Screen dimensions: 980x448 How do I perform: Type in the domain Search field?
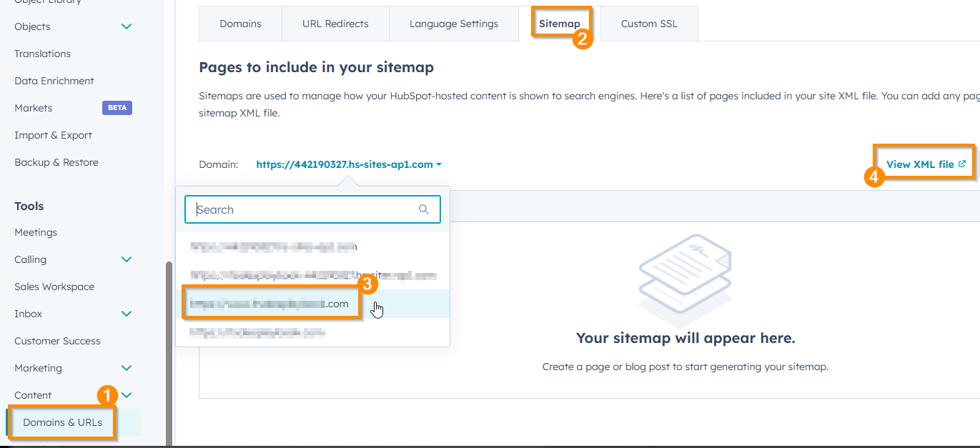pyautogui.click(x=304, y=209)
